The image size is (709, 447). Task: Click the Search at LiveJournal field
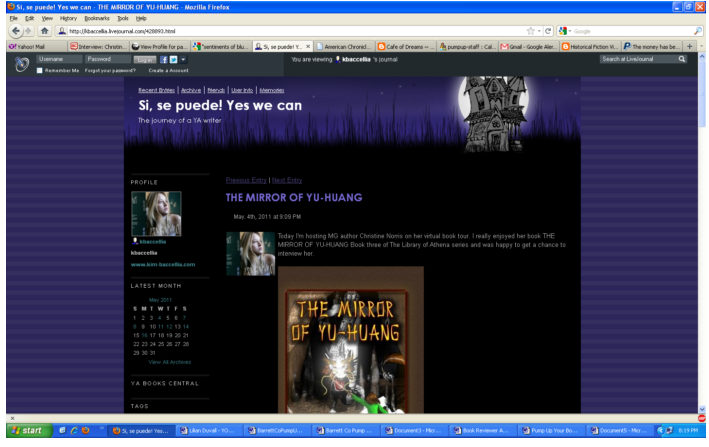tap(638, 59)
